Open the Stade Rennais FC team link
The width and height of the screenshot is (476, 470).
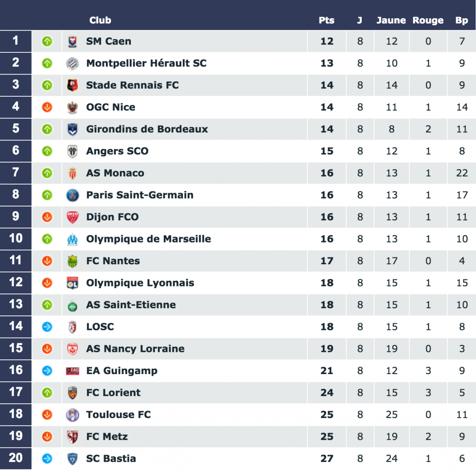pos(132,85)
